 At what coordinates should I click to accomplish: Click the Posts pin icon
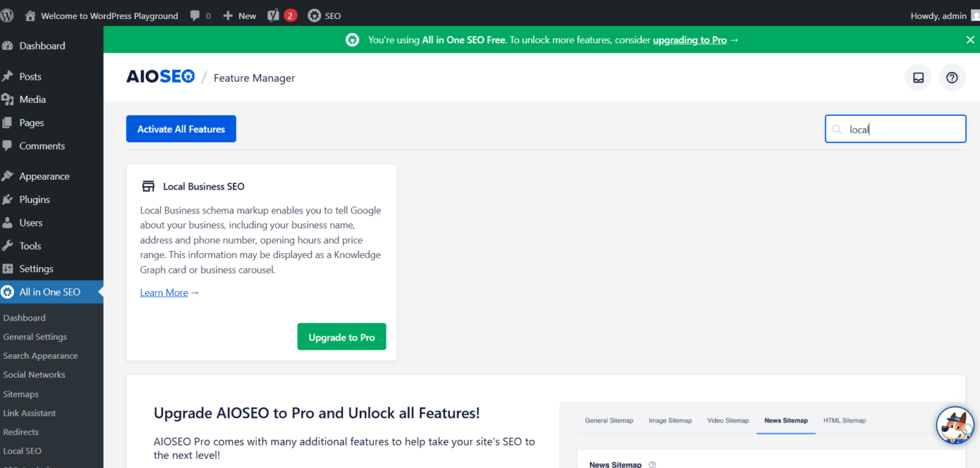click(x=8, y=76)
